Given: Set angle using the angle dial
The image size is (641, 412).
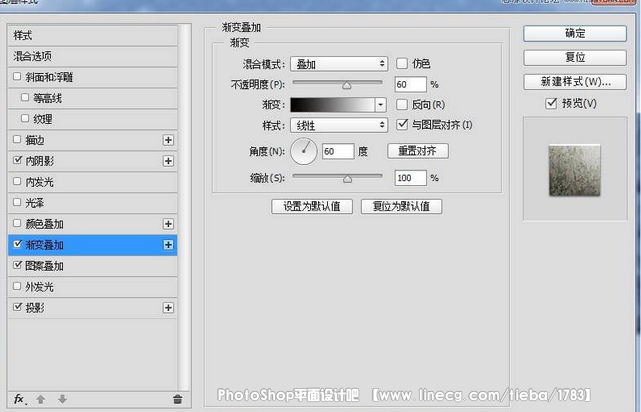Looking at the screenshot, I should (x=304, y=151).
